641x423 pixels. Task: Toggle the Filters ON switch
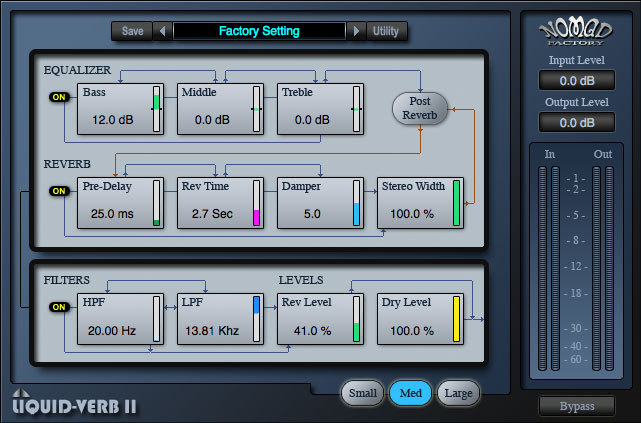point(59,307)
